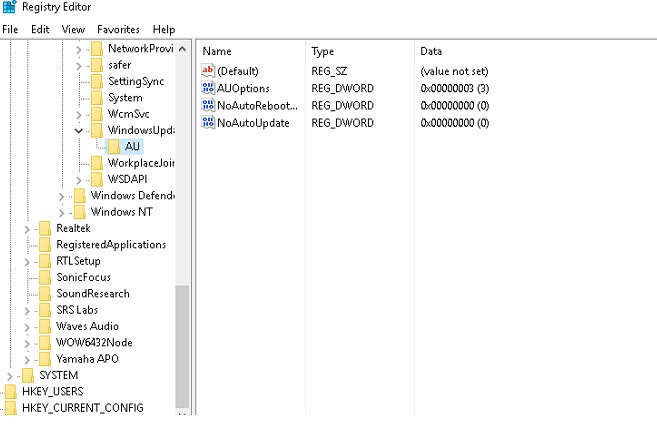Click the AUOptions data 0x00000003 (3)
Screen dimensions: 657x446
point(455,88)
